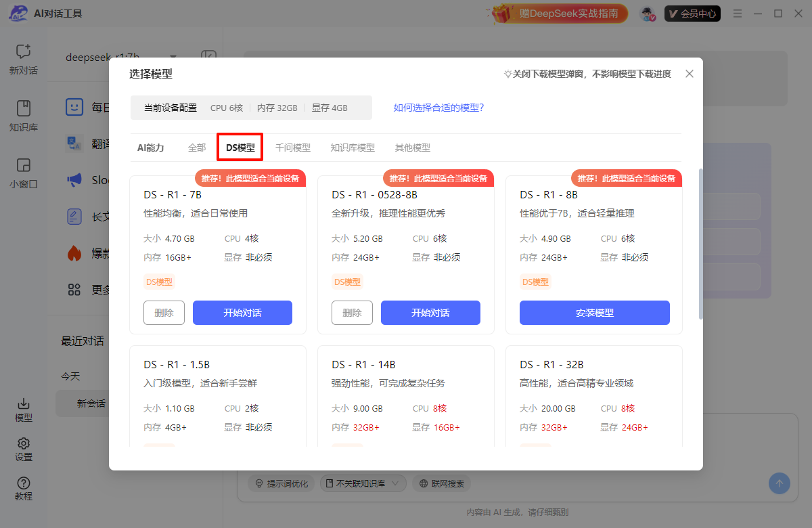812x528 pixels.
Task: Open the knowledge base association dropdown
Action: [363, 483]
